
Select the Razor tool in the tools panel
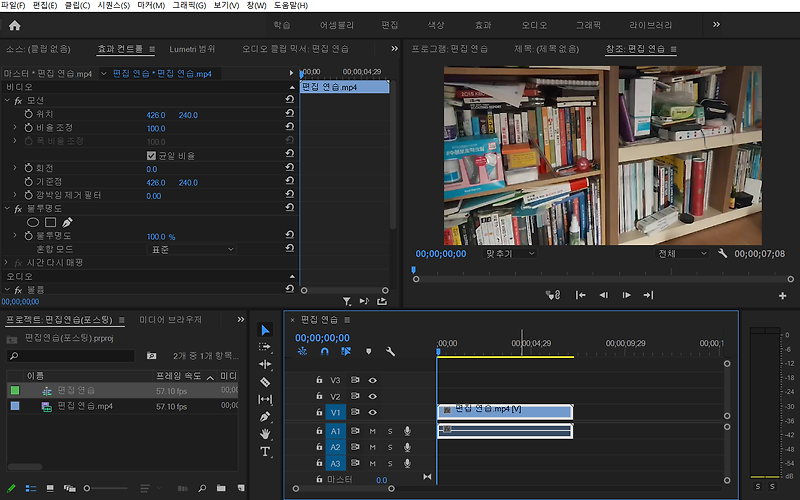(x=265, y=382)
